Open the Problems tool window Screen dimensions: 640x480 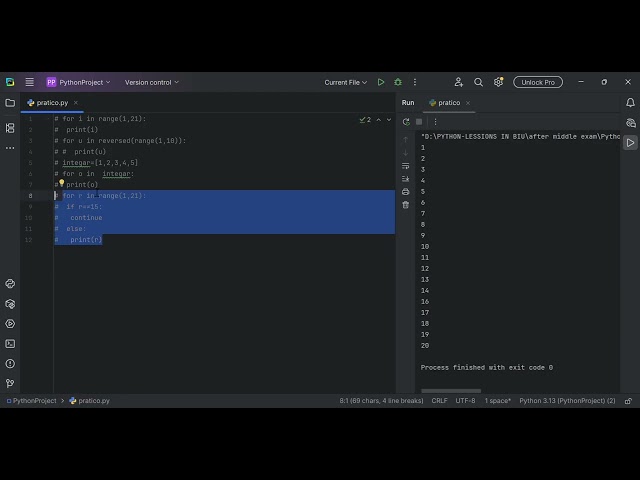[10, 364]
